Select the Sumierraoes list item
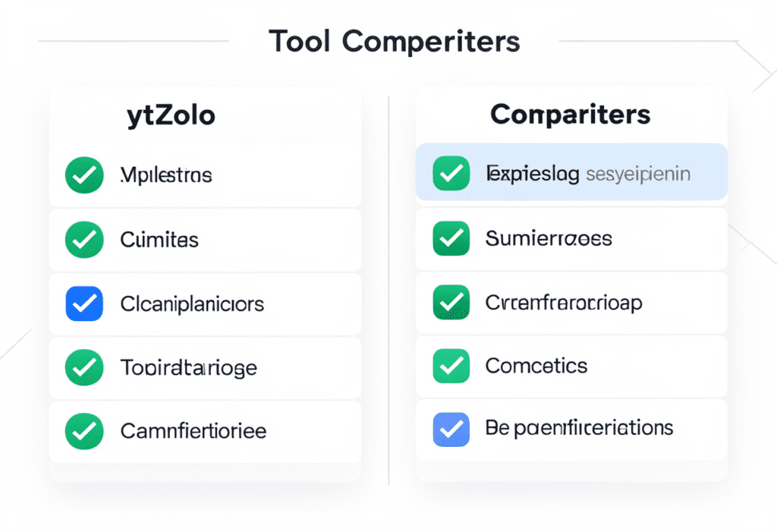777x532 pixels. click(x=548, y=238)
